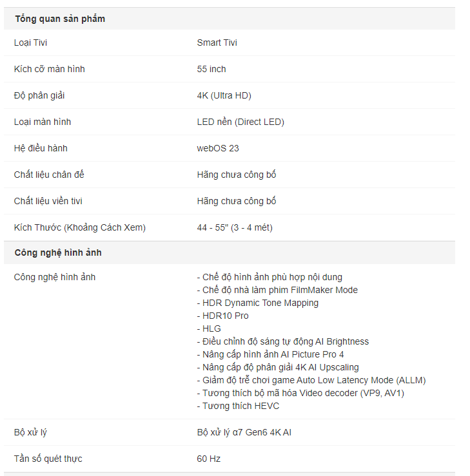Click the 'HDR10 Pro' list entry
470x476 pixels.
click(222, 316)
